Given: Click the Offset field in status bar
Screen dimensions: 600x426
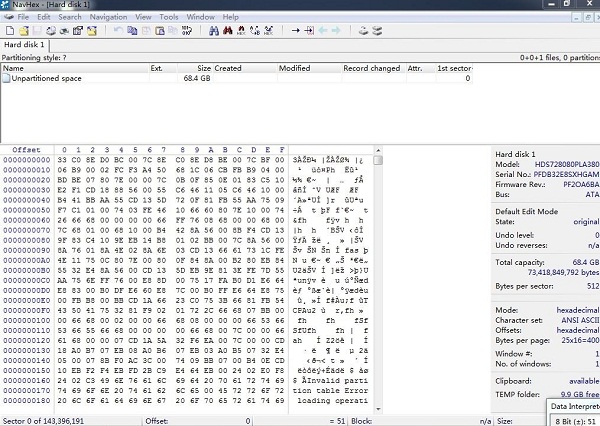Looking at the screenshot, I should [197, 421].
